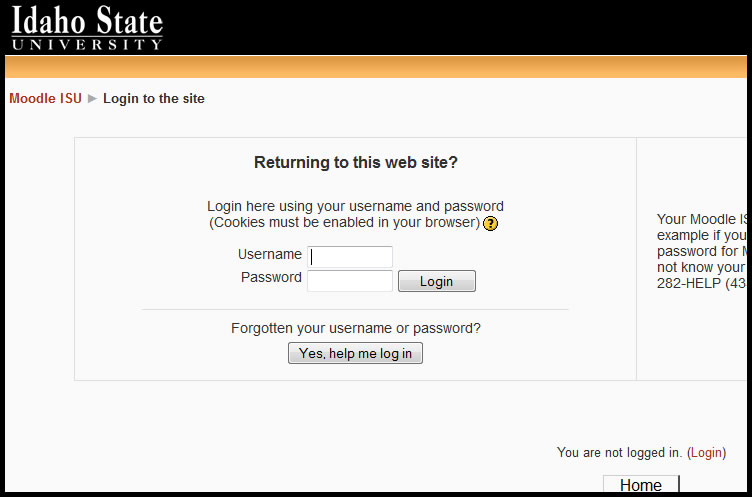Click the "Yes, help me log in" button

coord(355,353)
